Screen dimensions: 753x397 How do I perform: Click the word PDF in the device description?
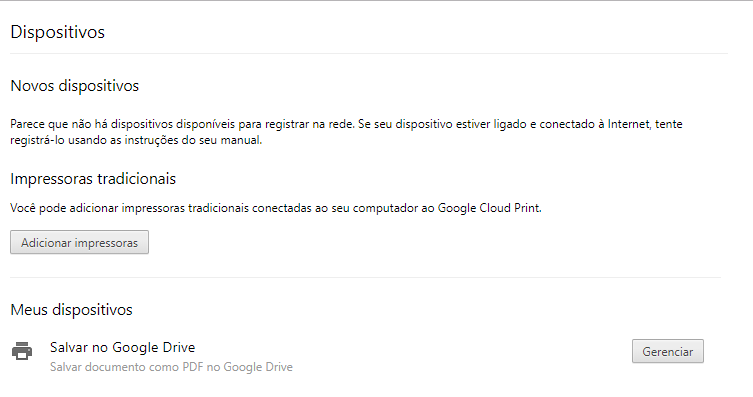pyautogui.click(x=194, y=367)
